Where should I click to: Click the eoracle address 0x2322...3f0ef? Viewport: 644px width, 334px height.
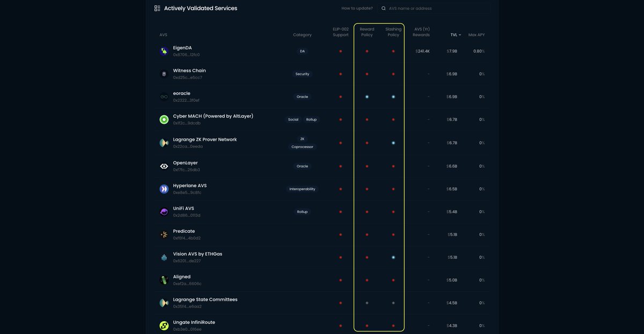(x=187, y=100)
